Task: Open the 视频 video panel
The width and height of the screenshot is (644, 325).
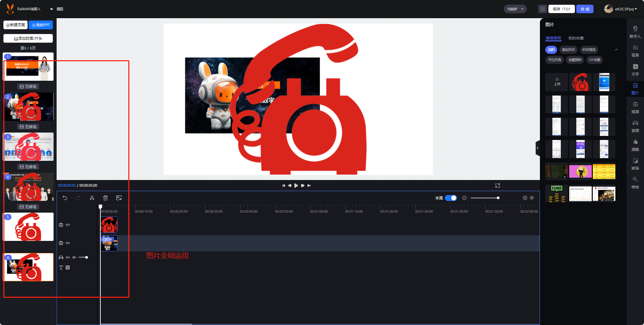Action: click(x=635, y=108)
